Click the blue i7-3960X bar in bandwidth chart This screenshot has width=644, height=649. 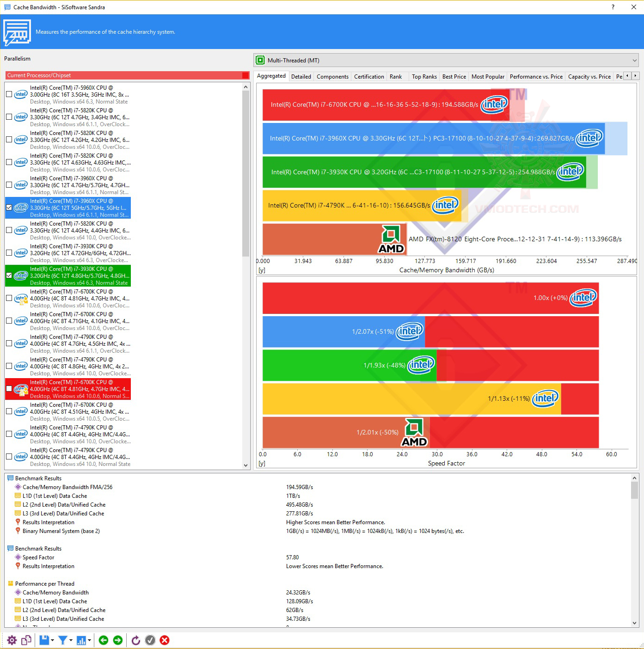(434, 138)
